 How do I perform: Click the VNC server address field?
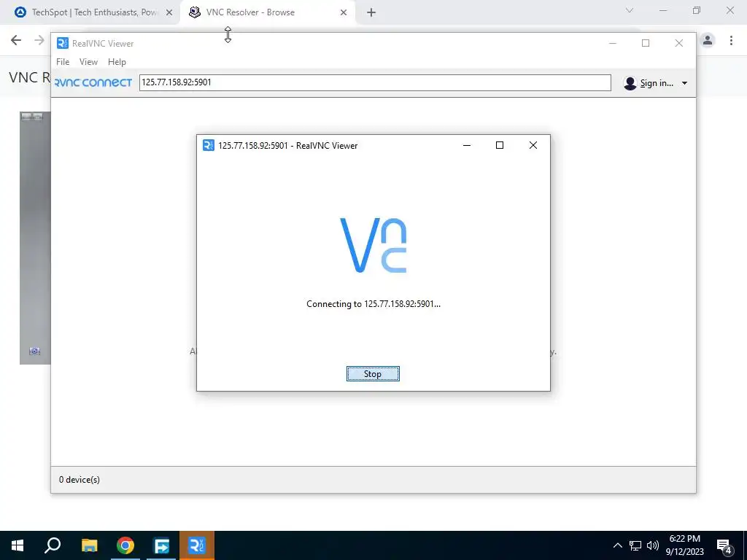tap(375, 82)
